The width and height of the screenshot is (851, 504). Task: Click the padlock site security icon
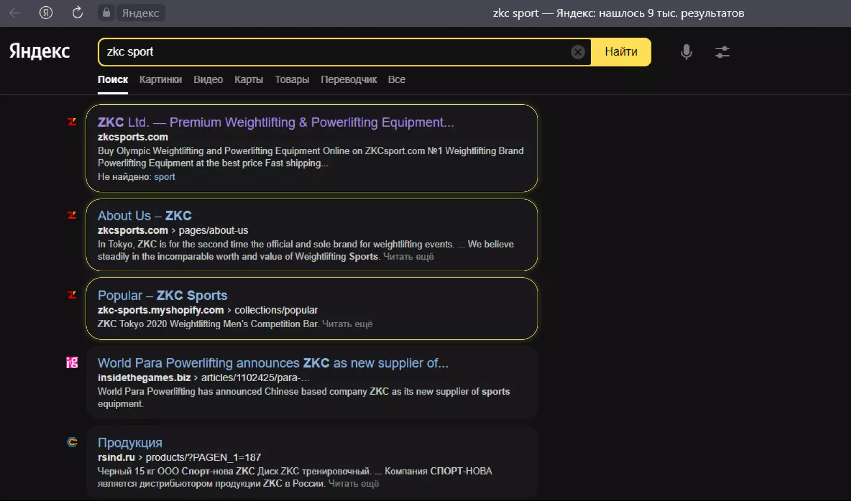[x=106, y=13]
